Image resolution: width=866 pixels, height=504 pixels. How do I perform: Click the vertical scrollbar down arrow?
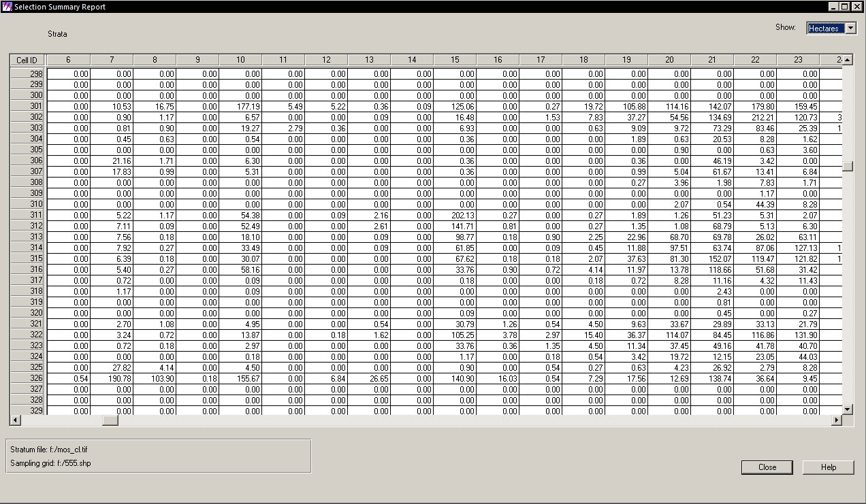pyautogui.click(x=846, y=409)
